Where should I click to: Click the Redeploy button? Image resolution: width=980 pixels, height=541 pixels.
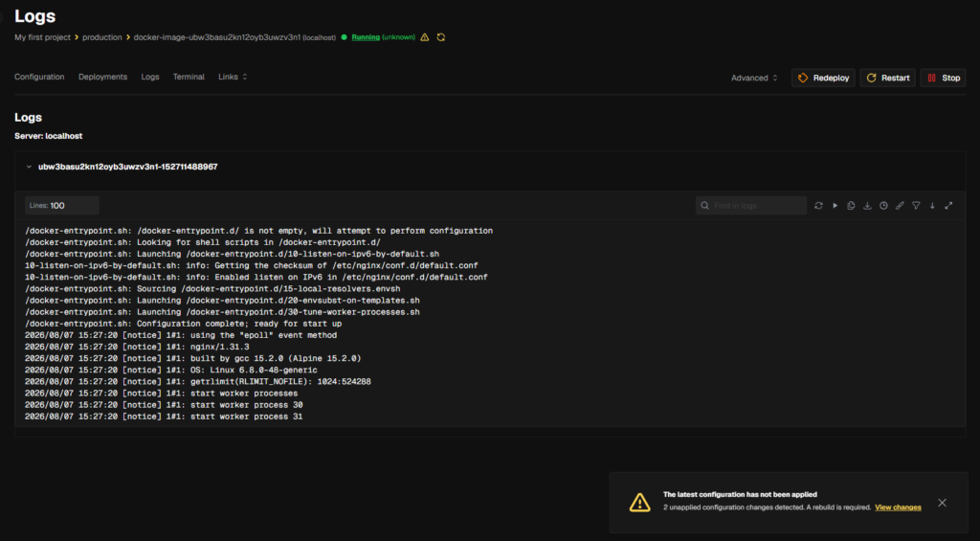coord(823,78)
